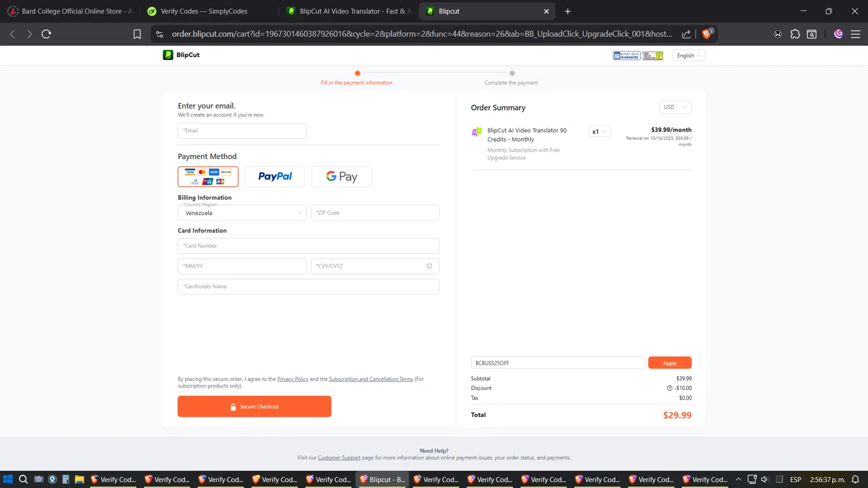
Task: Switch to BlipCut AI Video Translator tab
Action: pos(349,11)
